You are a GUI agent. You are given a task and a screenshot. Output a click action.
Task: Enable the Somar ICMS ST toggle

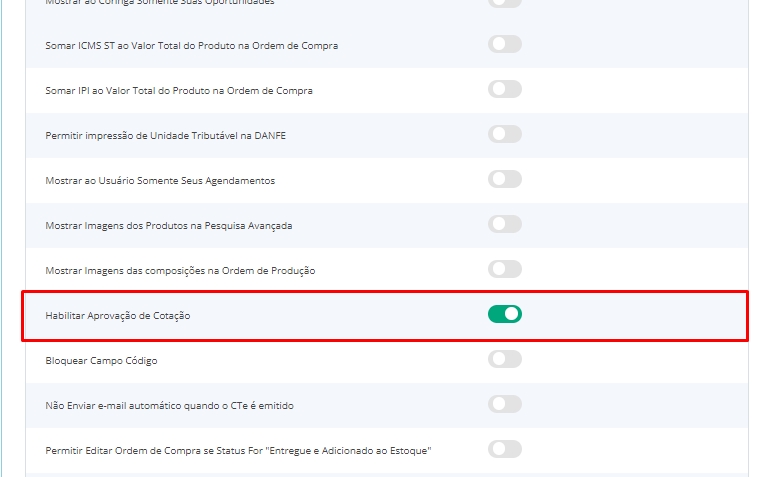tap(505, 44)
